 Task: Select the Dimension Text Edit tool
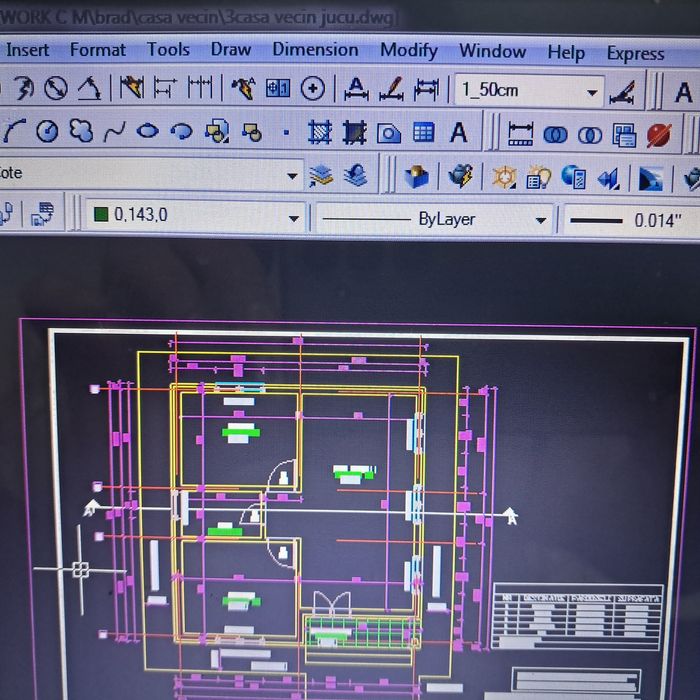(x=391, y=89)
